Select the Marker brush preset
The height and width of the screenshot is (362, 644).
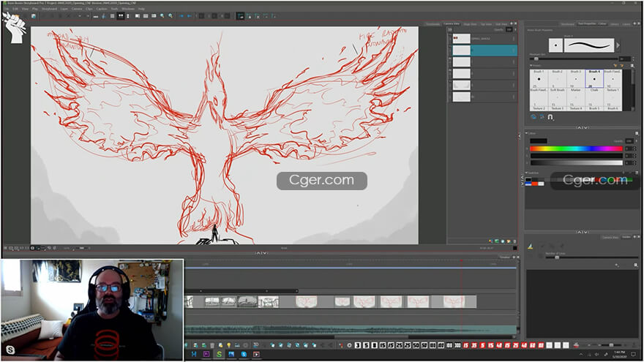tap(575, 97)
